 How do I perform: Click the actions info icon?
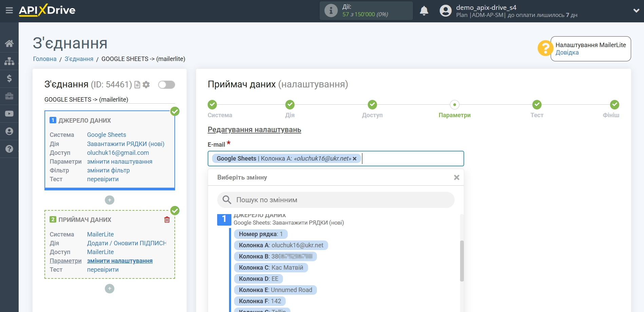[x=331, y=11]
